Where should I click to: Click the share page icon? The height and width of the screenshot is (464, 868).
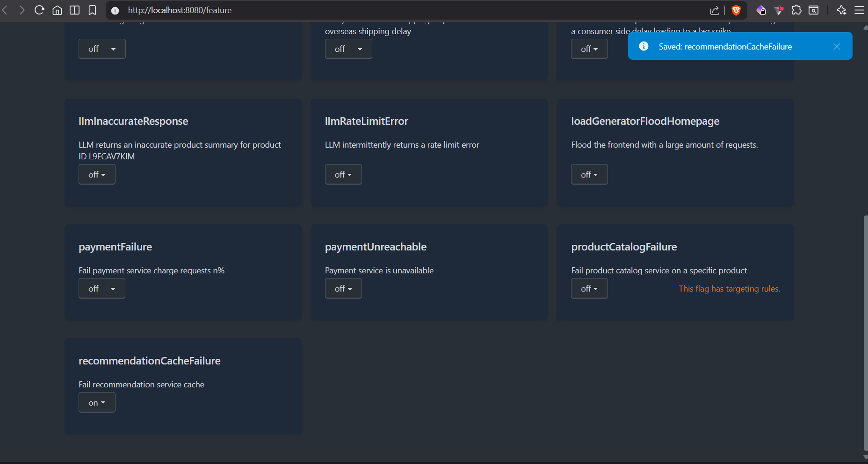(714, 10)
